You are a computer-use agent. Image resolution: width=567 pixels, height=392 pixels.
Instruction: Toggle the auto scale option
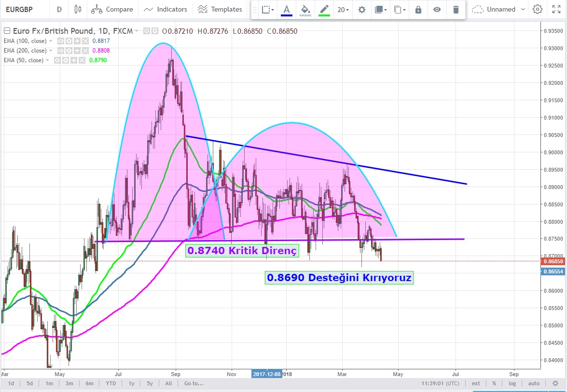[x=533, y=383]
